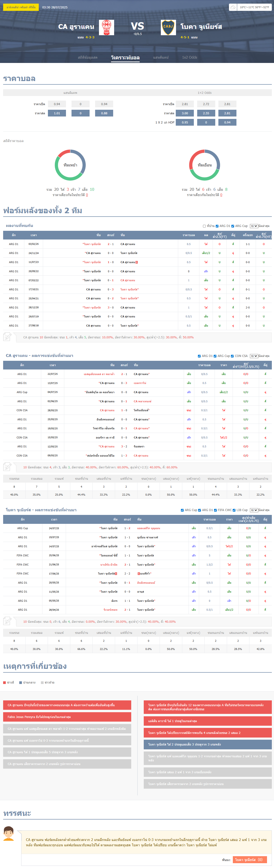Screen dimensions: 274x868
Task: Open the 1x2 Odds tab in the header
Action: (190, 57)
